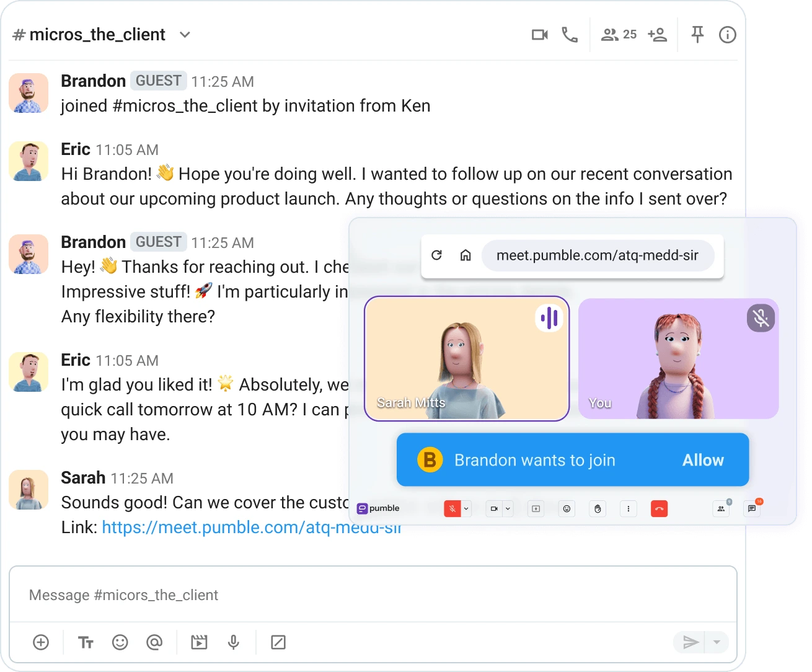Share your screen in the meeting
Screen dimensions: 812x672
point(536,509)
